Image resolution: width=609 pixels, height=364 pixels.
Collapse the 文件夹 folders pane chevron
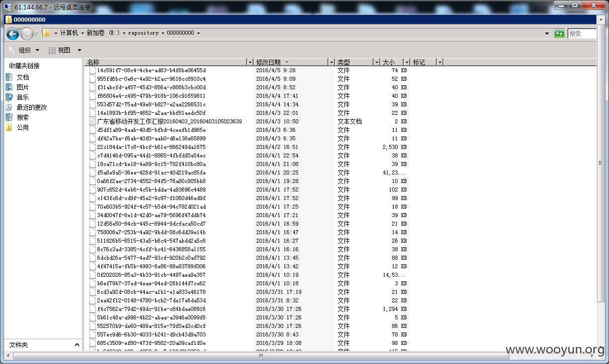pyautogui.click(x=77, y=345)
